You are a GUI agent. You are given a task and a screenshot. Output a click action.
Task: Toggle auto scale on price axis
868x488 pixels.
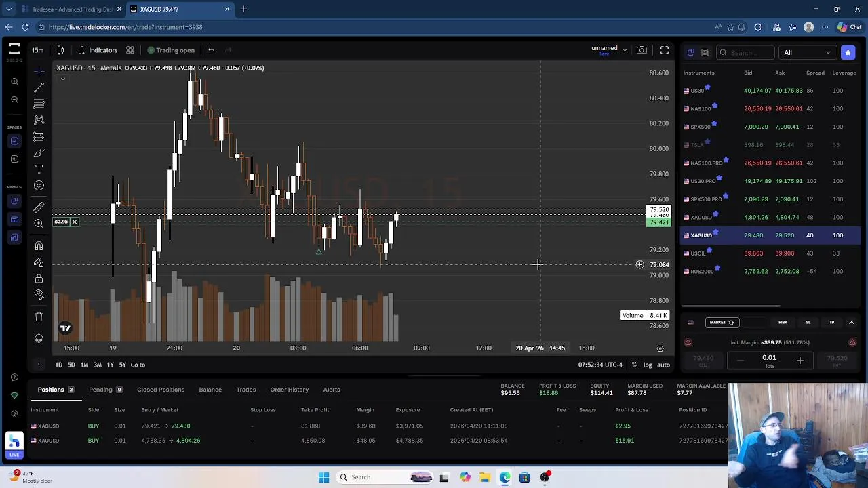pos(663,365)
